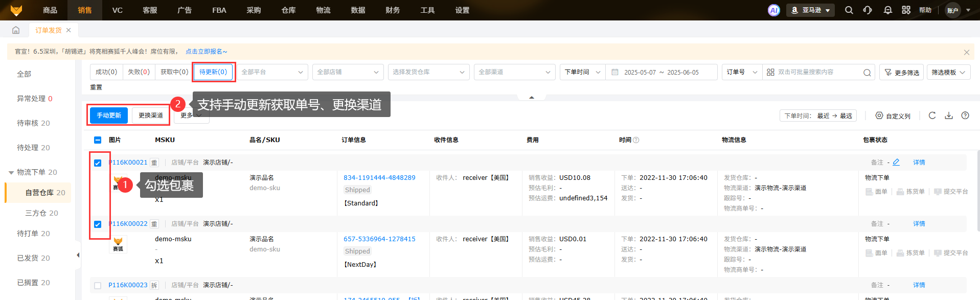The image size is (980, 300).
Task: Select 三方仓 in the sidebar
Action: [x=41, y=213]
